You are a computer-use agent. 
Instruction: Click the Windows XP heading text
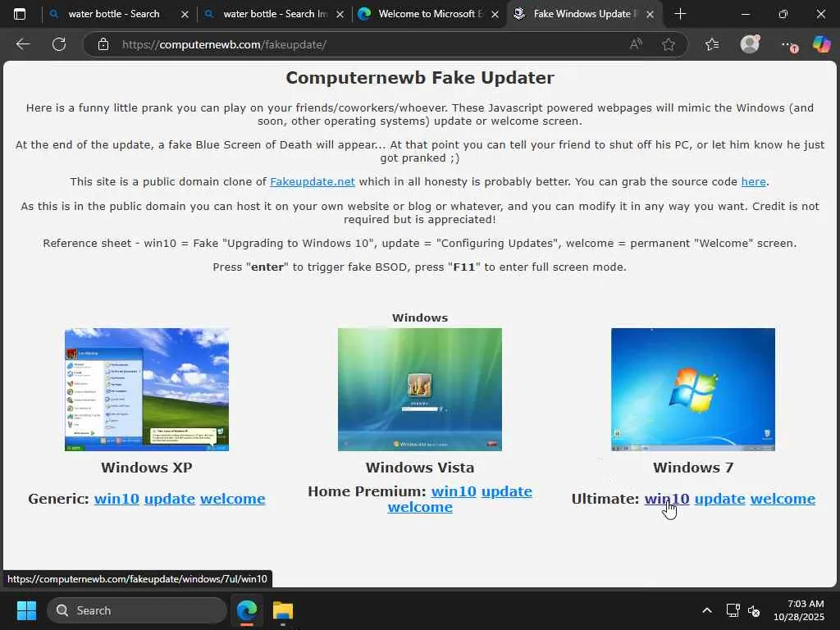(x=147, y=468)
